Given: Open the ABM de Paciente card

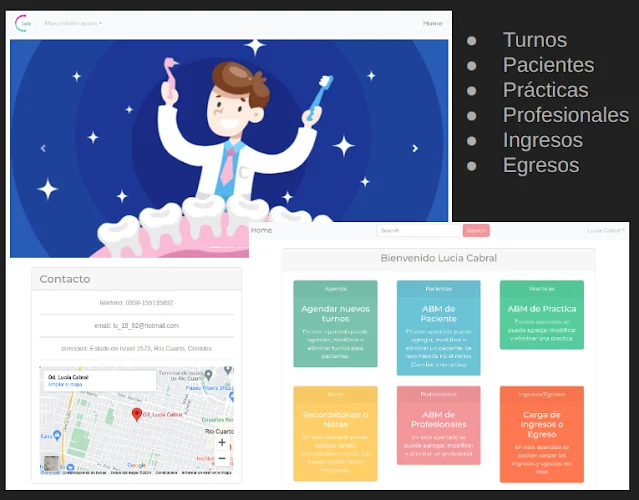Looking at the screenshot, I should (438, 328).
